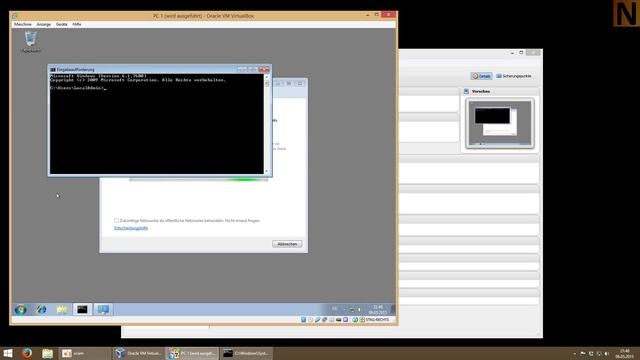Viewport: 640px width, 360px height.
Task: Launch Internet Explorer from guest taskbar
Action: tap(41, 310)
